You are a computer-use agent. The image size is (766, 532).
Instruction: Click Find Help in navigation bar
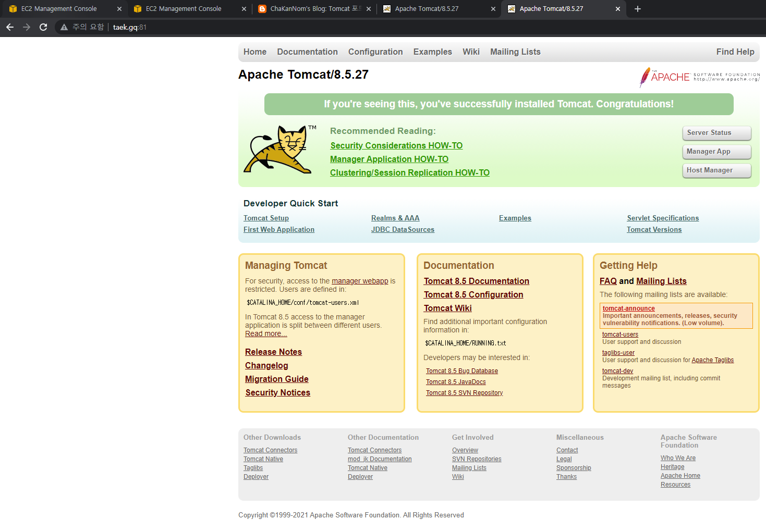click(x=735, y=52)
